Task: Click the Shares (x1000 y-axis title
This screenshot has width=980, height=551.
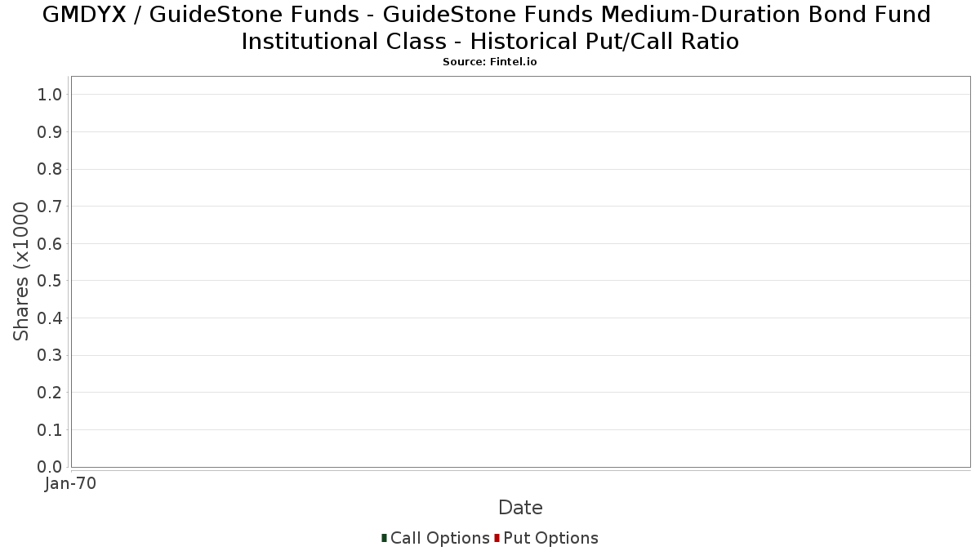Action: click(22, 272)
